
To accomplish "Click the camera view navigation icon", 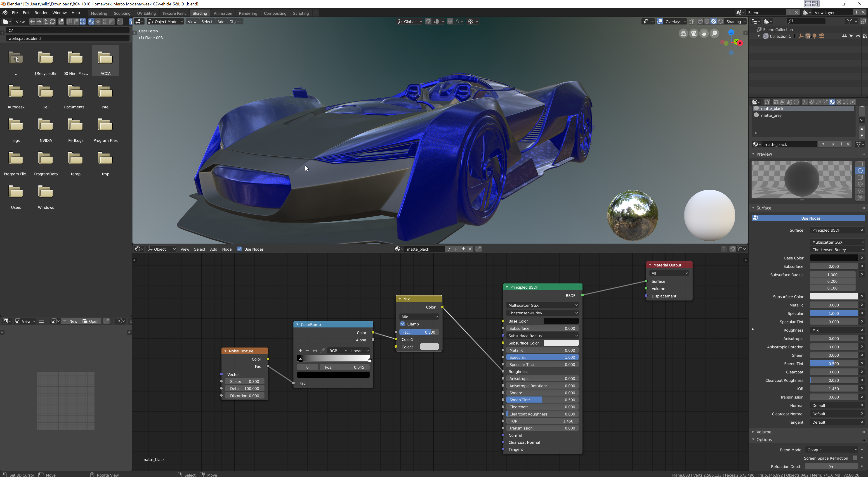I will coord(693,33).
